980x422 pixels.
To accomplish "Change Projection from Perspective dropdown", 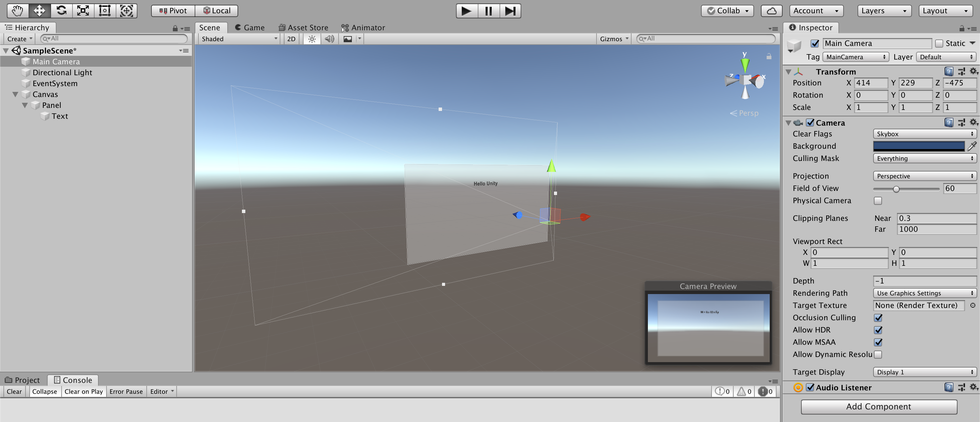I will [x=925, y=176].
